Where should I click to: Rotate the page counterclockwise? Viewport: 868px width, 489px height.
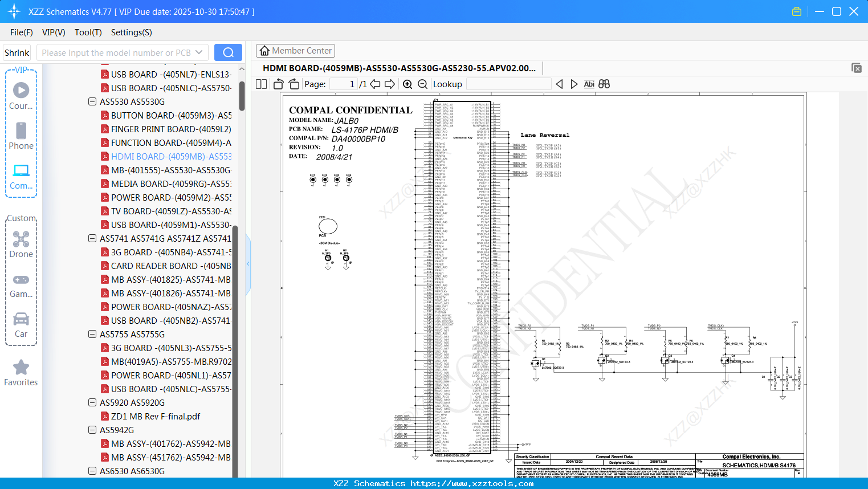pyautogui.click(x=279, y=84)
